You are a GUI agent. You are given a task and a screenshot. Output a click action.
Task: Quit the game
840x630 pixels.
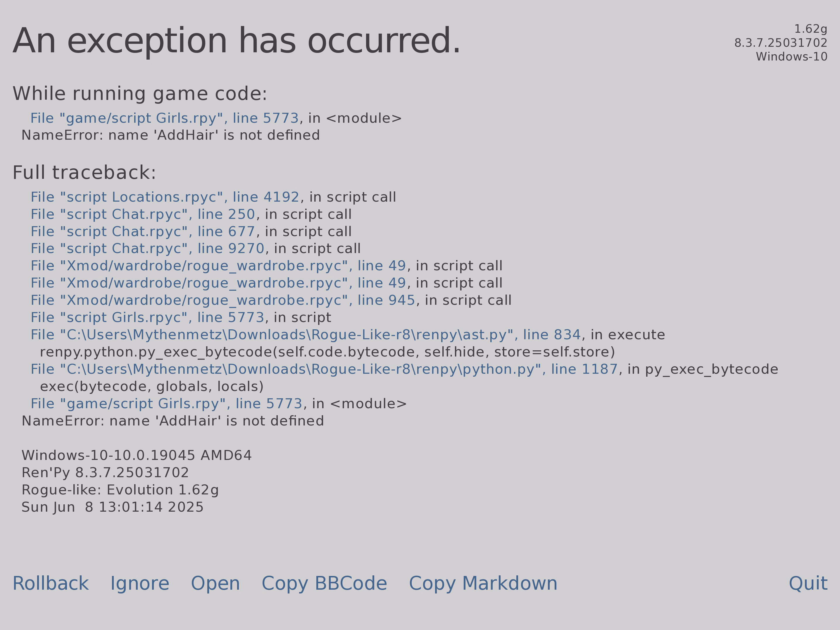tap(808, 584)
